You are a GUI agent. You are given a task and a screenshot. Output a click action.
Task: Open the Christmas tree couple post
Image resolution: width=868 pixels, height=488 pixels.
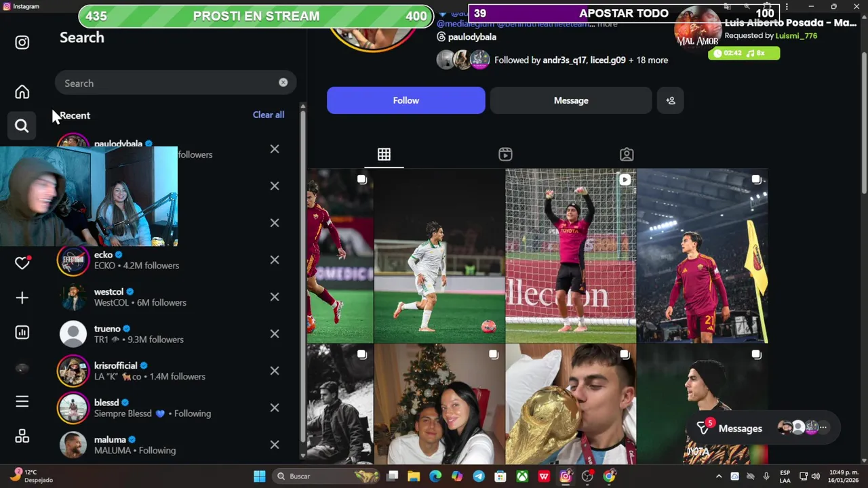coord(439,404)
